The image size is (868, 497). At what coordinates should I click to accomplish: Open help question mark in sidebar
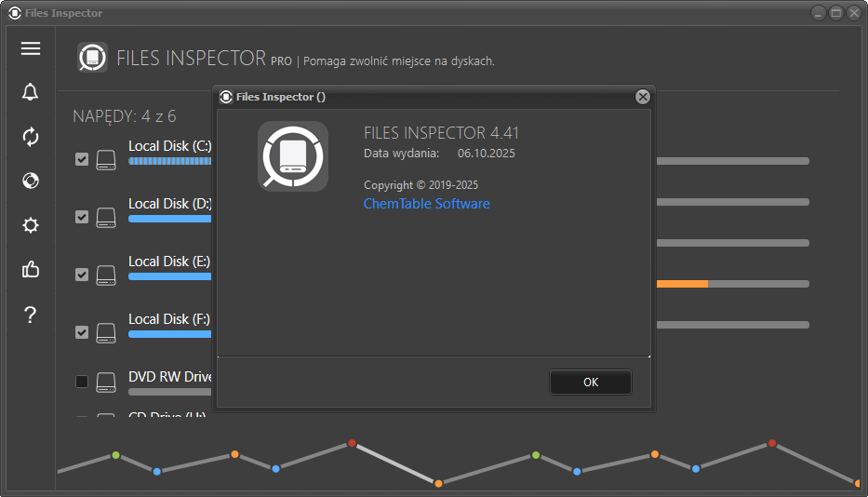tap(31, 315)
